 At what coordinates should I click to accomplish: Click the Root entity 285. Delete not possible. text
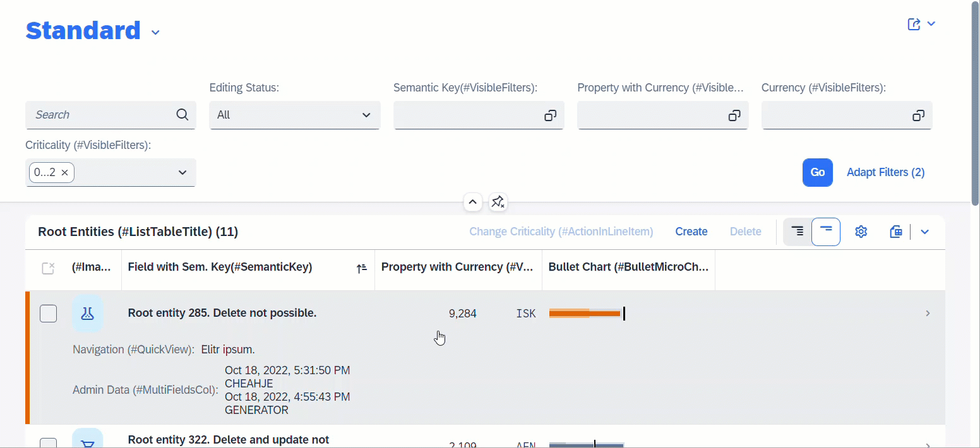[x=222, y=313]
